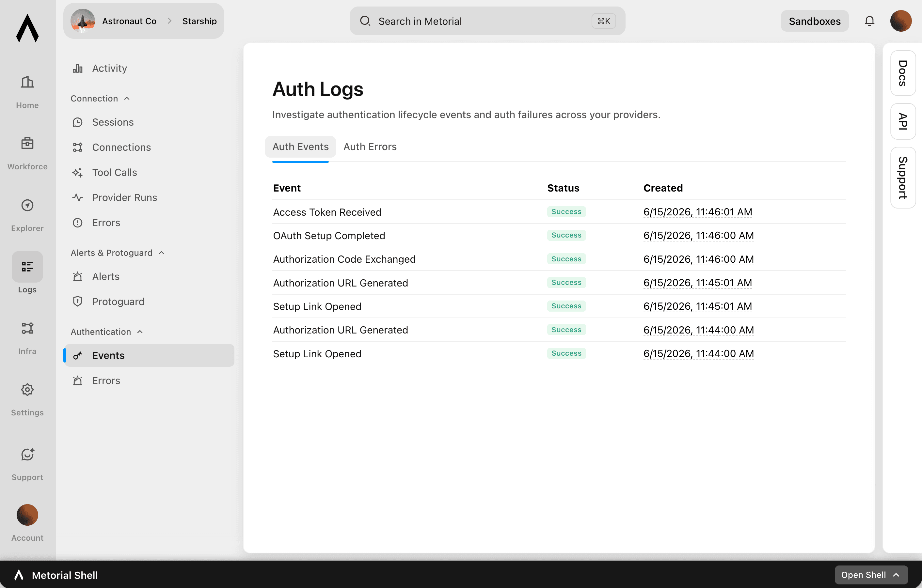922x588 pixels.
Task: Go to Protoguard in sidebar
Action: (x=149, y=302)
